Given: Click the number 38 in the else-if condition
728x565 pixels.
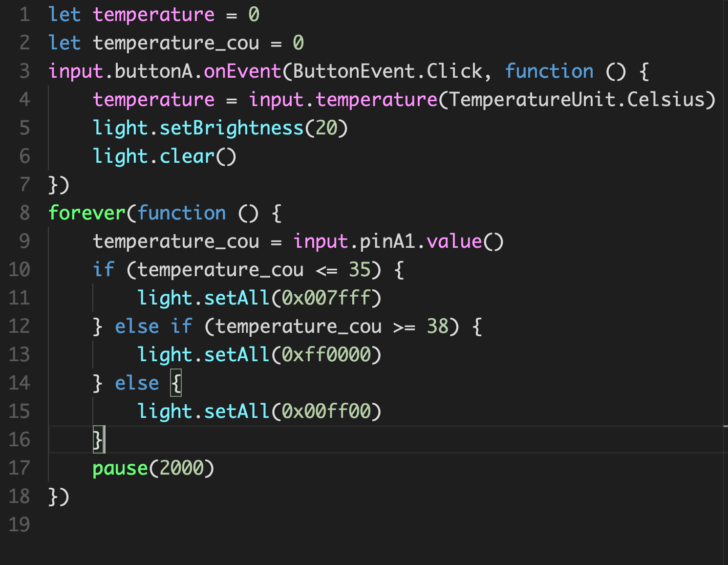Looking at the screenshot, I should pyautogui.click(x=438, y=326).
